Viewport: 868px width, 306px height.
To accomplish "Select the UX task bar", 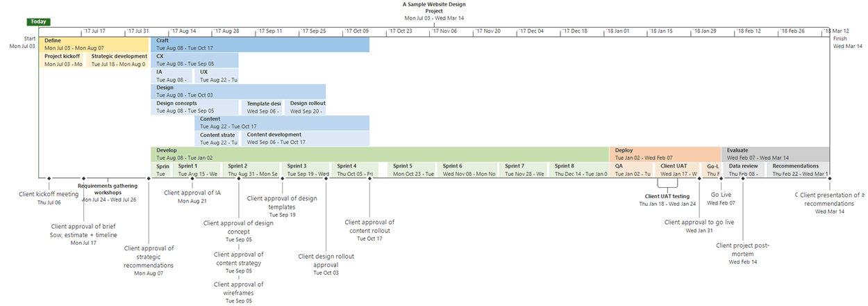I will [x=217, y=76].
